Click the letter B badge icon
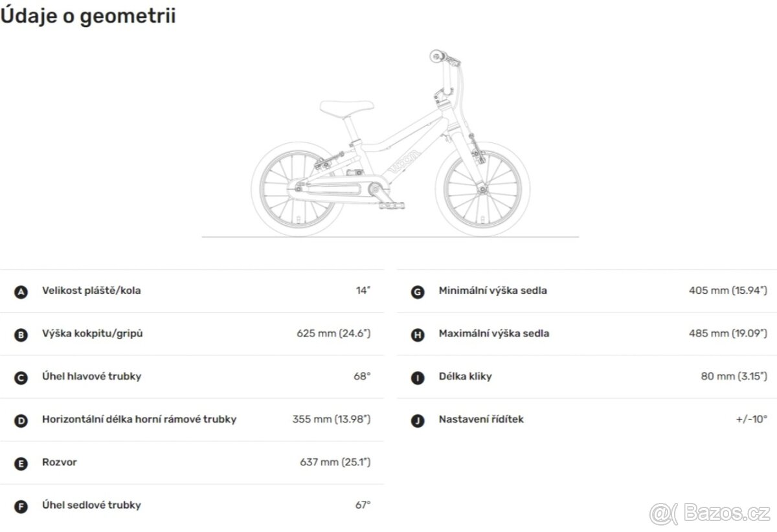This screenshot has width=777, height=532. (21, 335)
